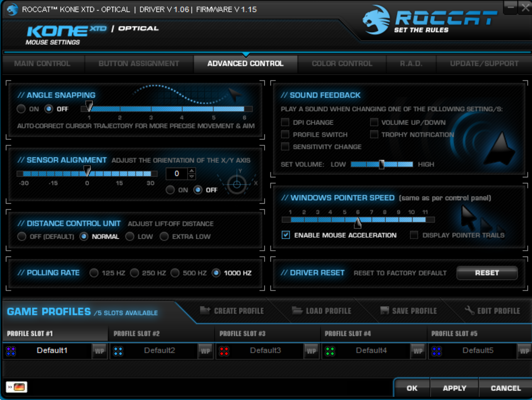
Task: Switch to the Main Control tab
Action: point(42,64)
